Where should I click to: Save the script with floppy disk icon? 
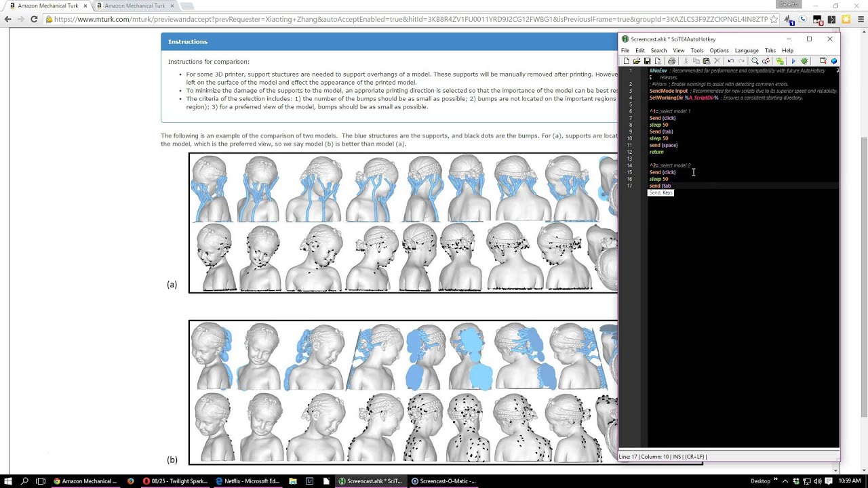coord(647,61)
